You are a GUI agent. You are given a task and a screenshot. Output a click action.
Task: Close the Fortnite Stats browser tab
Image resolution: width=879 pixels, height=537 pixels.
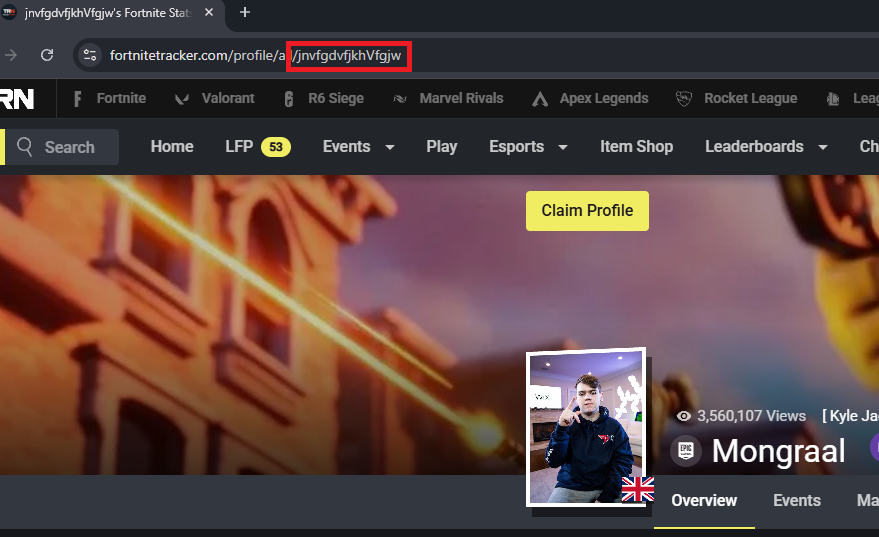point(209,12)
